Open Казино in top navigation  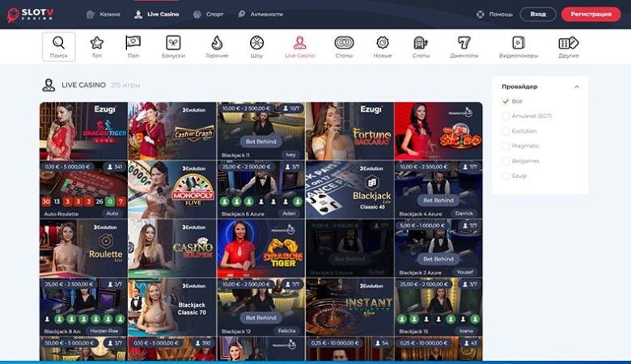104,15
